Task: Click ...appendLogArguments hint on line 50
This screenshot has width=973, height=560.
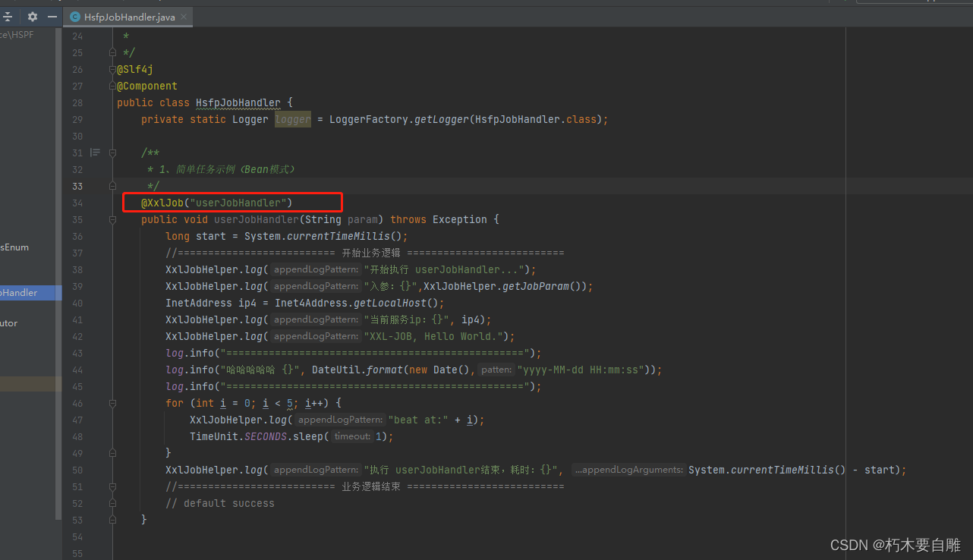Action: (628, 470)
